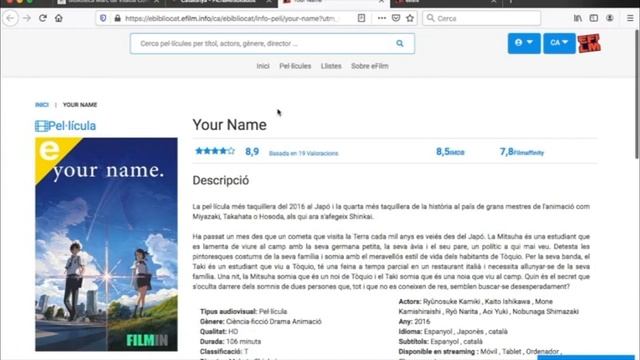This screenshot has width=640, height=360.
Task: Open the user account dropdown button
Action: tap(524, 43)
